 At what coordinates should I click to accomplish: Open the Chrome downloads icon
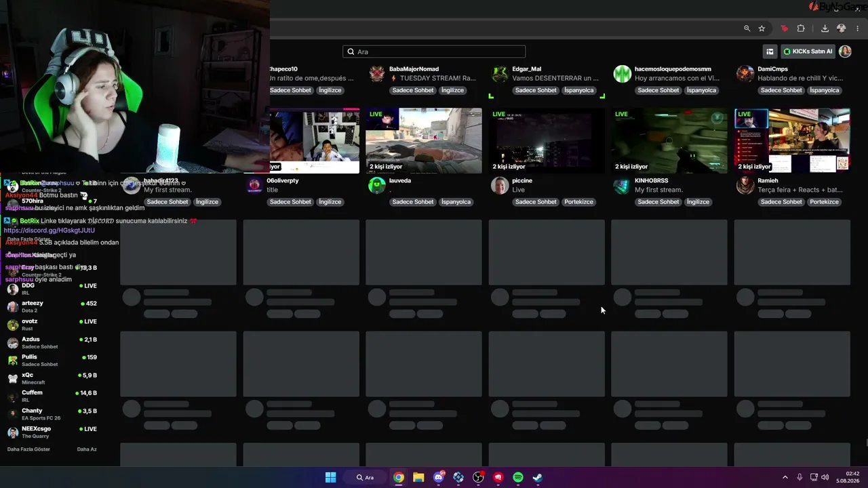[825, 28]
